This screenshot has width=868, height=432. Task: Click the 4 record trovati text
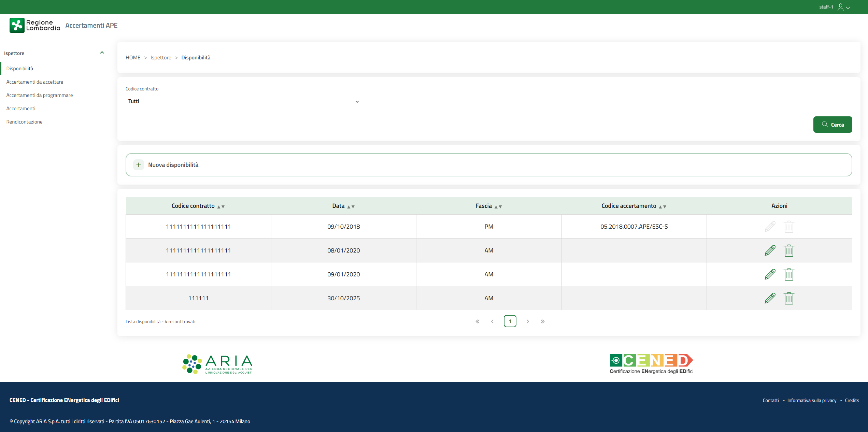click(180, 322)
